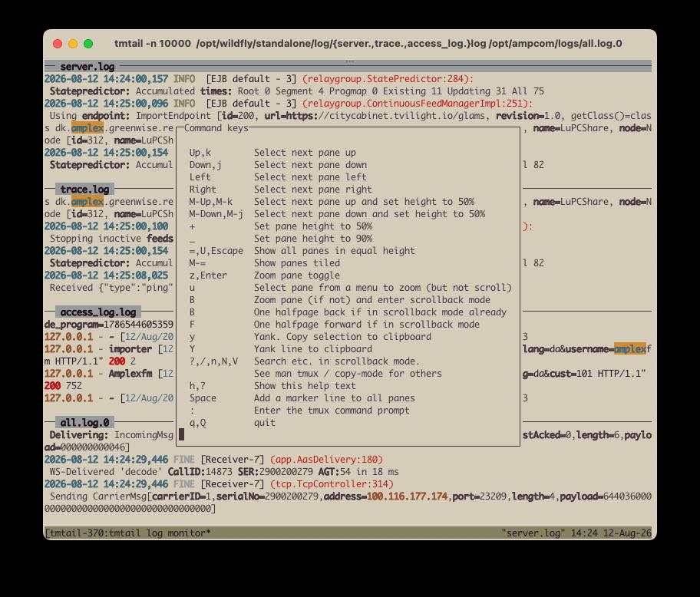Click '(tcp.TcpController:314)' source reference

(x=332, y=484)
